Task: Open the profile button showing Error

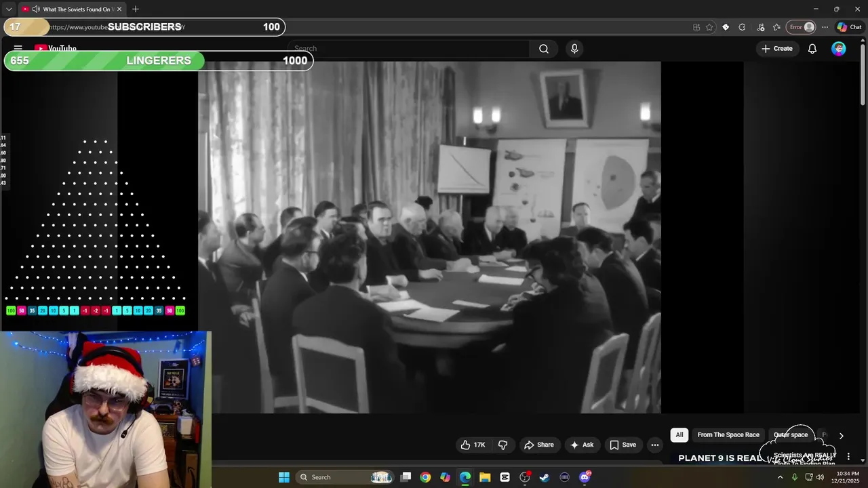Action: click(800, 27)
